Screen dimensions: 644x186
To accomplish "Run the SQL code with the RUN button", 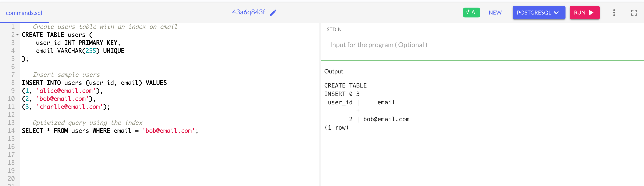I will pyautogui.click(x=584, y=12).
